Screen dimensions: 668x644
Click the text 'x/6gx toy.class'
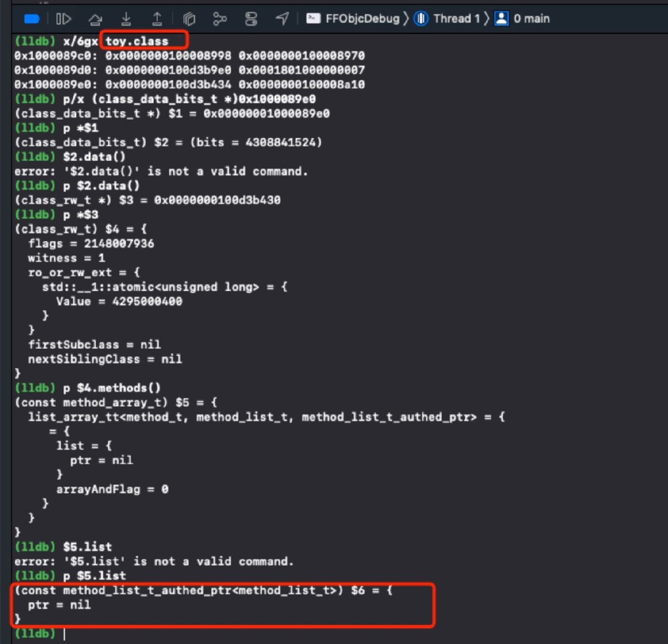tap(116, 41)
